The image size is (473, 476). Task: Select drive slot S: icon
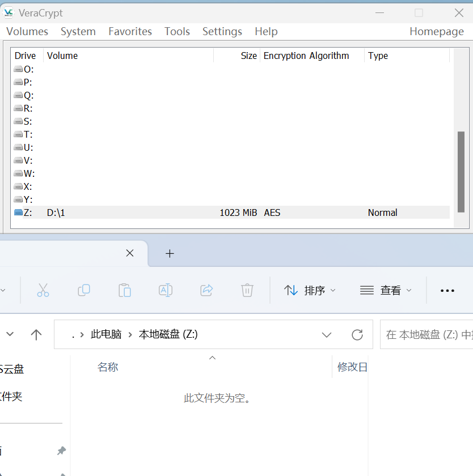click(18, 121)
